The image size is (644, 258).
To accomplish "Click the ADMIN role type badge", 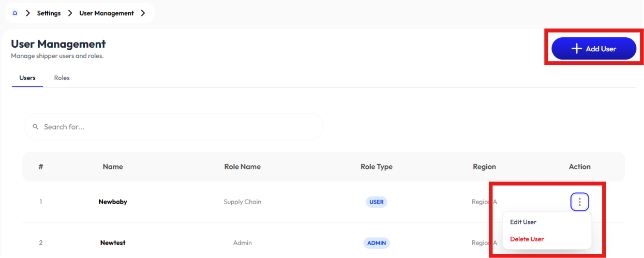I will [x=377, y=243].
